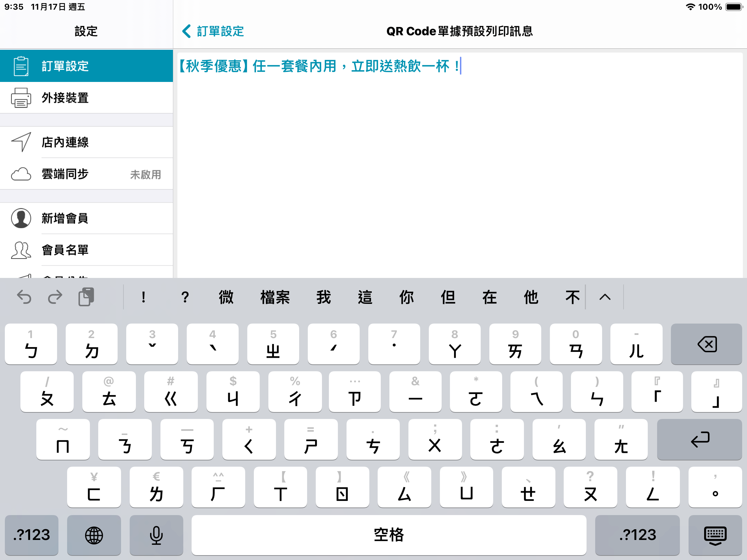Start dictation with the microphone key
The height and width of the screenshot is (560, 747).
click(156, 535)
